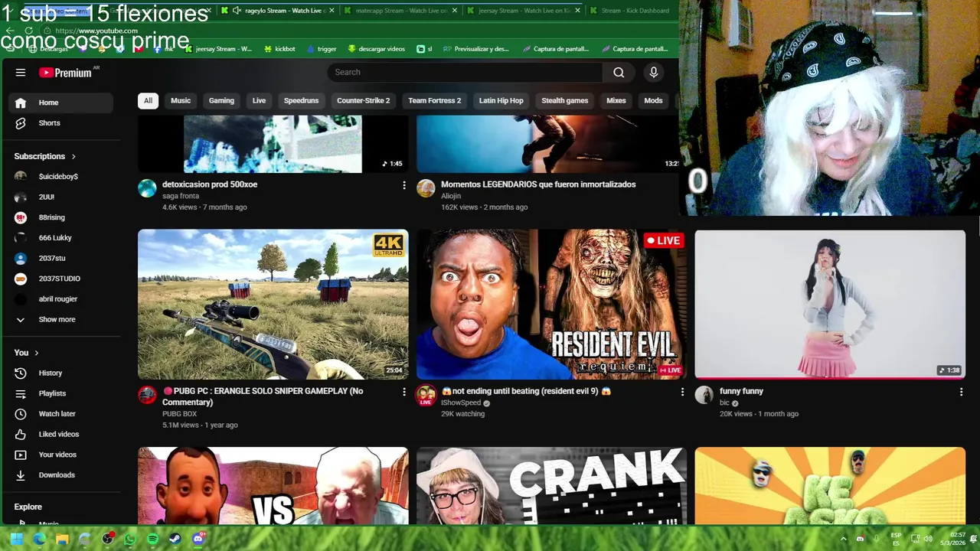Start voice search with microphone icon

tap(653, 72)
